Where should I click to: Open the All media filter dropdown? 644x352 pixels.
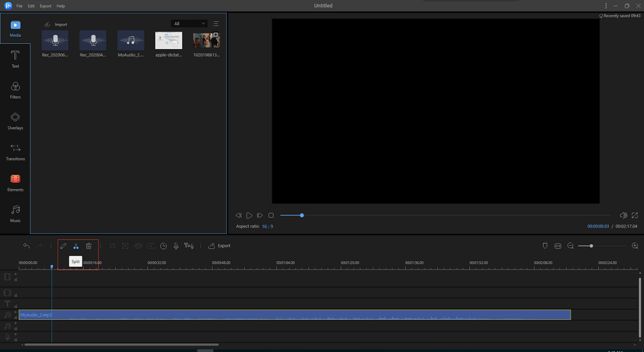189,24
